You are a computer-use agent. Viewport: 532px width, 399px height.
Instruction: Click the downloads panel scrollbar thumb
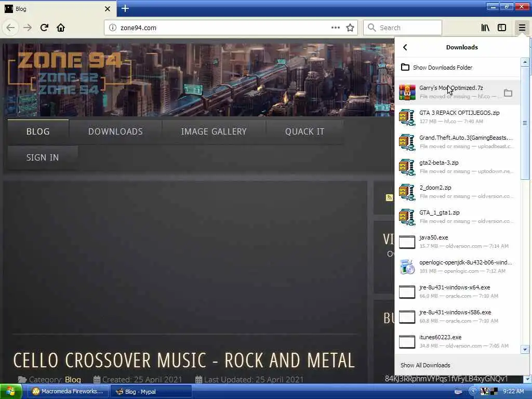click(x=525, y=123)
